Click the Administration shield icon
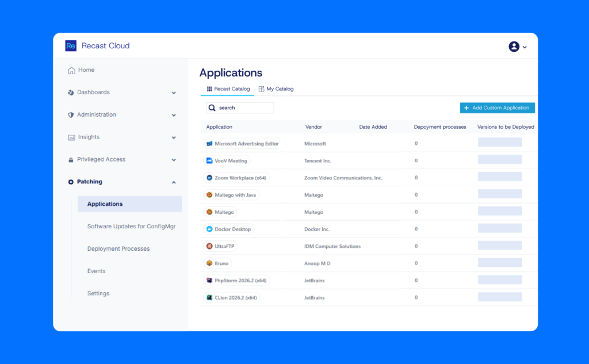589x364 pixels. coord(71,115)
